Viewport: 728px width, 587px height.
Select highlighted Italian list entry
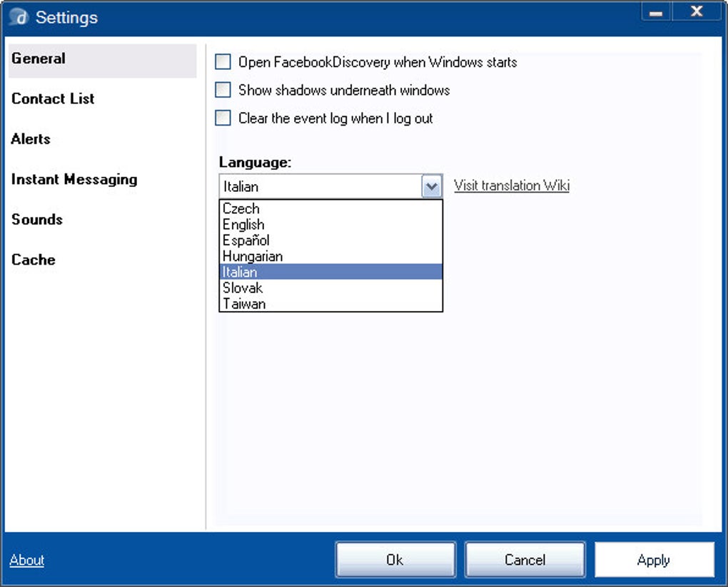(x=330, y=272)
